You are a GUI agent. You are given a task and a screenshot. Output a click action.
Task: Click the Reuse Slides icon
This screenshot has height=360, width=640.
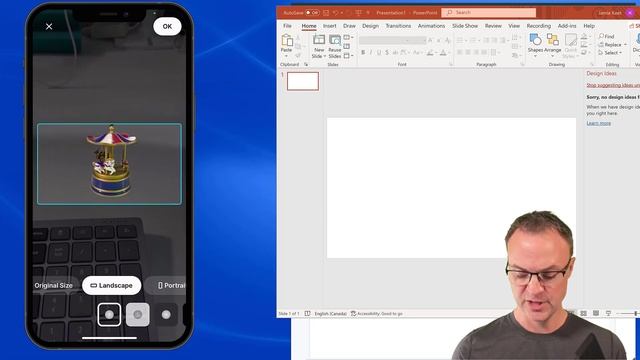(335, 40)
